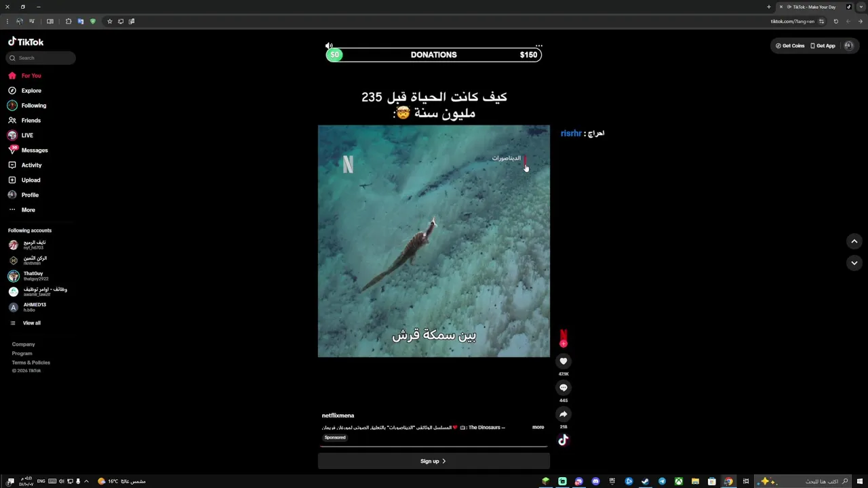Image resolution: width=868 pixels, height=488 pixels.
Task: Click the rishr username in chat
Action: [571, 134]
